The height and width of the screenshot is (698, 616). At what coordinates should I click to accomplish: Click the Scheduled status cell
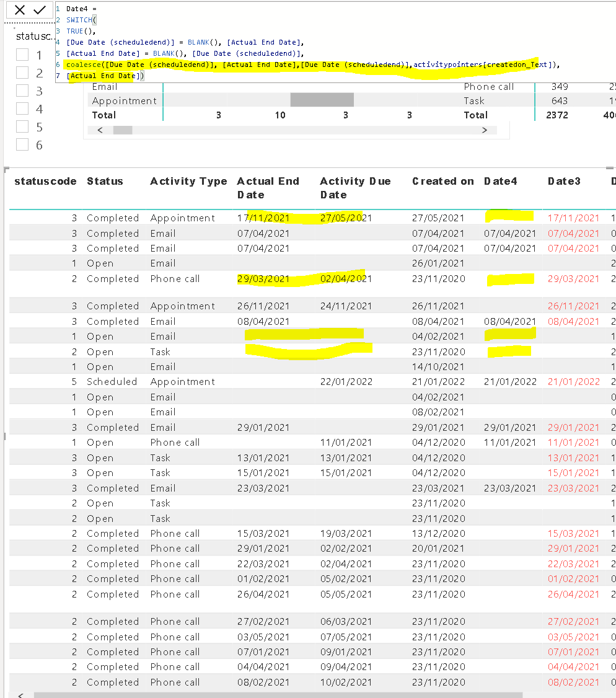point(112,381)
